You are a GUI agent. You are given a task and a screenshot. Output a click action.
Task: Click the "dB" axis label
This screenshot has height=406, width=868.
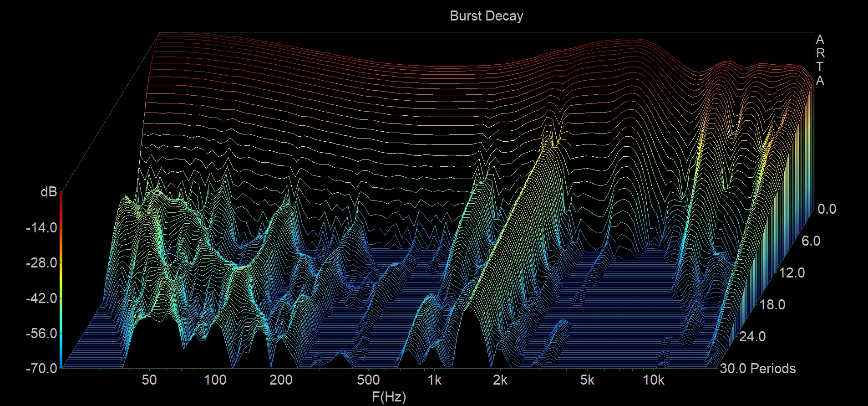click(x=49, y=192)
